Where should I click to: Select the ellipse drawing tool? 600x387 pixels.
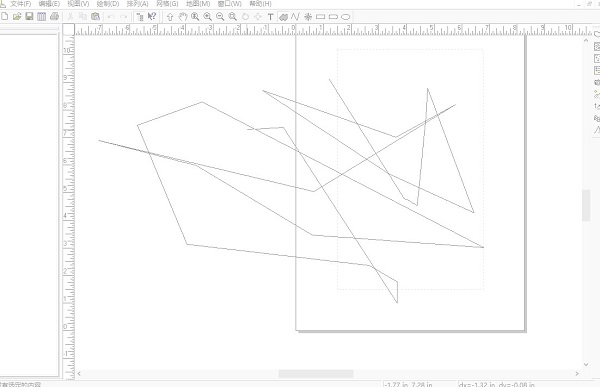click(346, 17)
